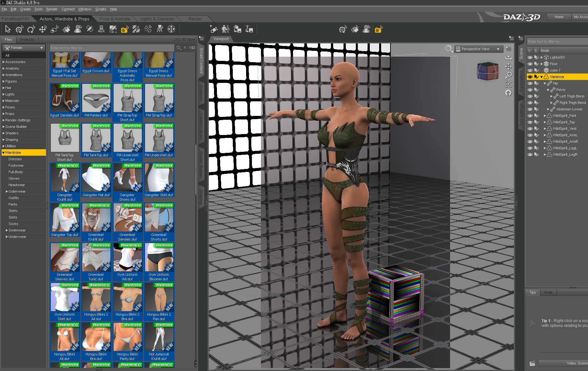Click the Smart Content filter text field

click(112, 48)
